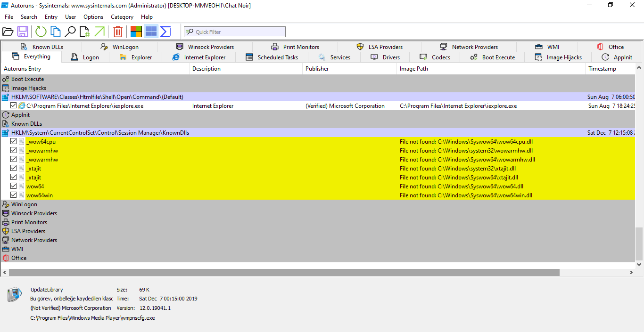Screen dimensions: 644x332
Task: Open the Category menu
Action: point(122,17)
